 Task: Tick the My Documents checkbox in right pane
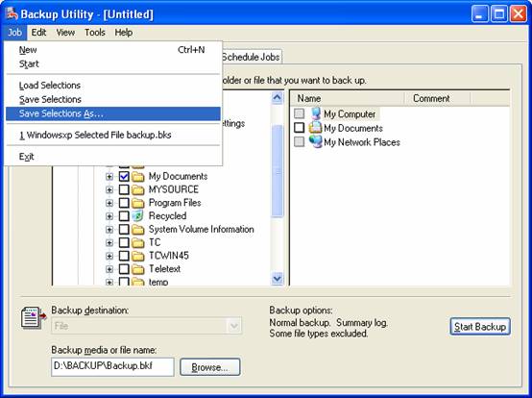click(x=299, y=128)
